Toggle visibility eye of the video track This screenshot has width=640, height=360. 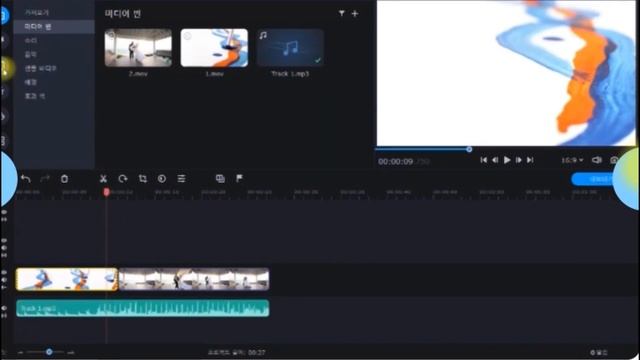point(4,272)
